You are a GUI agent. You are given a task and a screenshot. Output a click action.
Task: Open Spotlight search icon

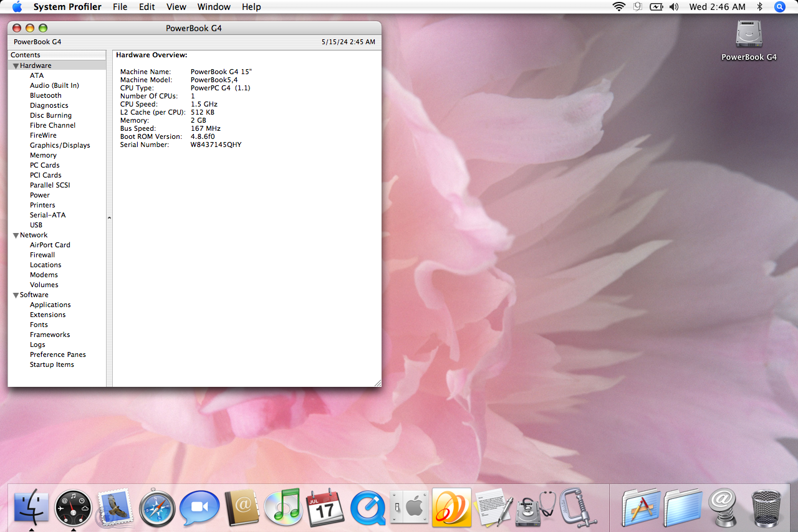click(780, 7)
